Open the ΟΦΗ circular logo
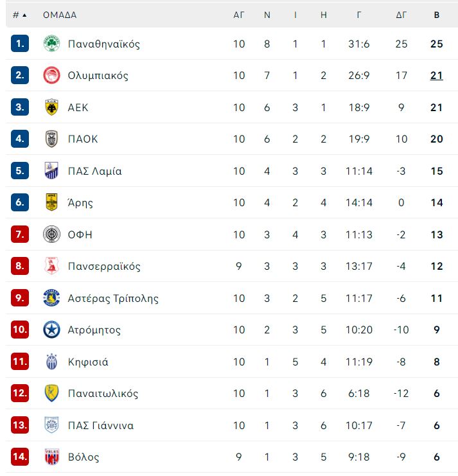 pyautogui.click(x=51, y=234)
